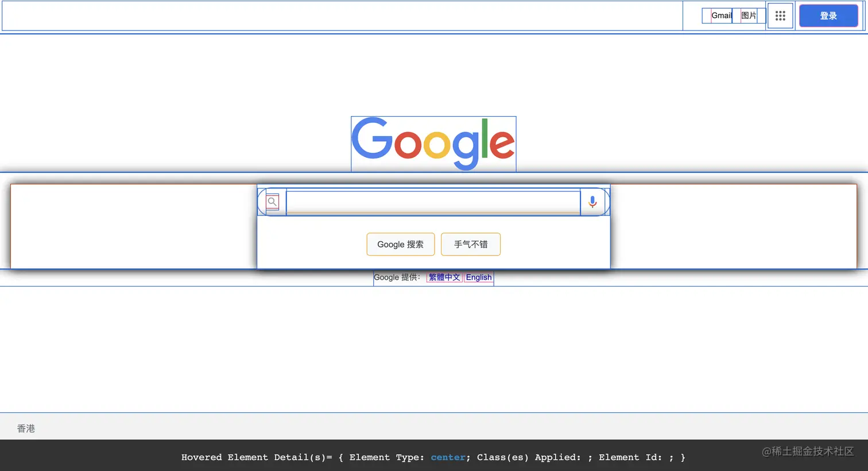The width and height of the screenshot is (868, 471).
Task: Click the 'Google 提供:' label text
Action: coord(397,277)
